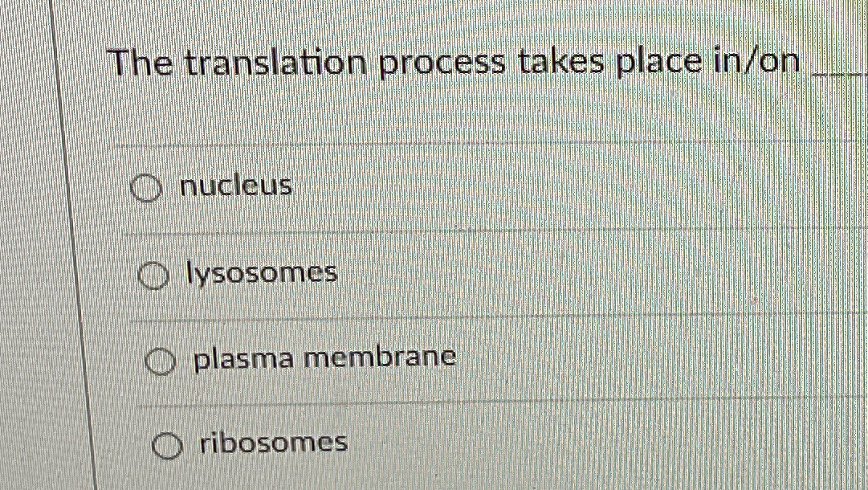Click the empty circle next to plasma membrane
The width and height of the screenshot is (868, 490).
tap(160, 361)
